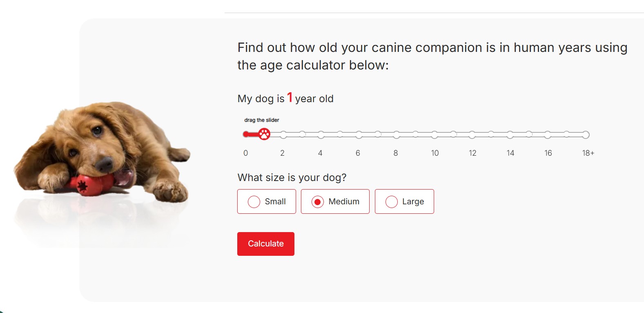The height and width of the screenshot is (313, 644).
Task: Click the slider stop for 7 years
Action: click(378, 134)
